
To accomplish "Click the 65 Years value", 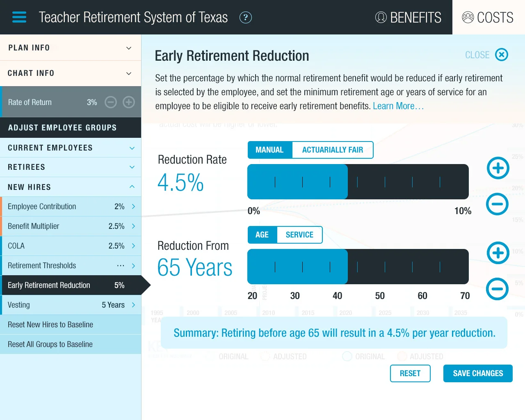I will point(195,267).
